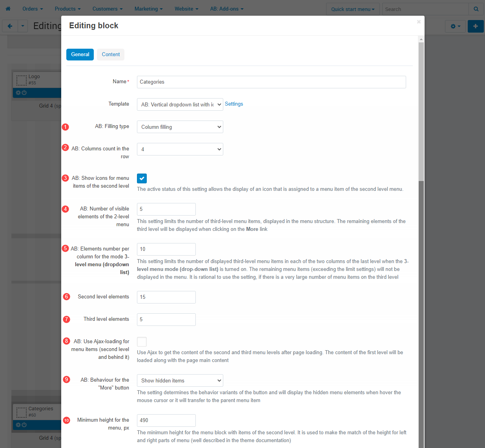Click the Categories block placeholder icon
This screenshot has height=448, width=485.
click(x=21, y=413)
